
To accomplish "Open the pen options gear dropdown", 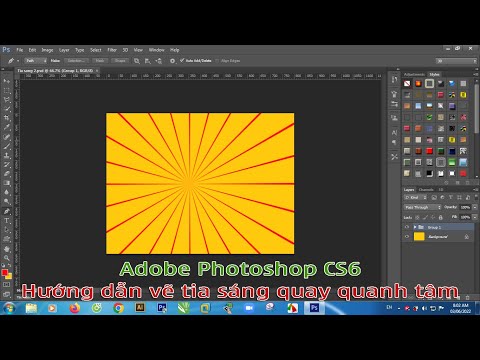I will pos(172,61).
